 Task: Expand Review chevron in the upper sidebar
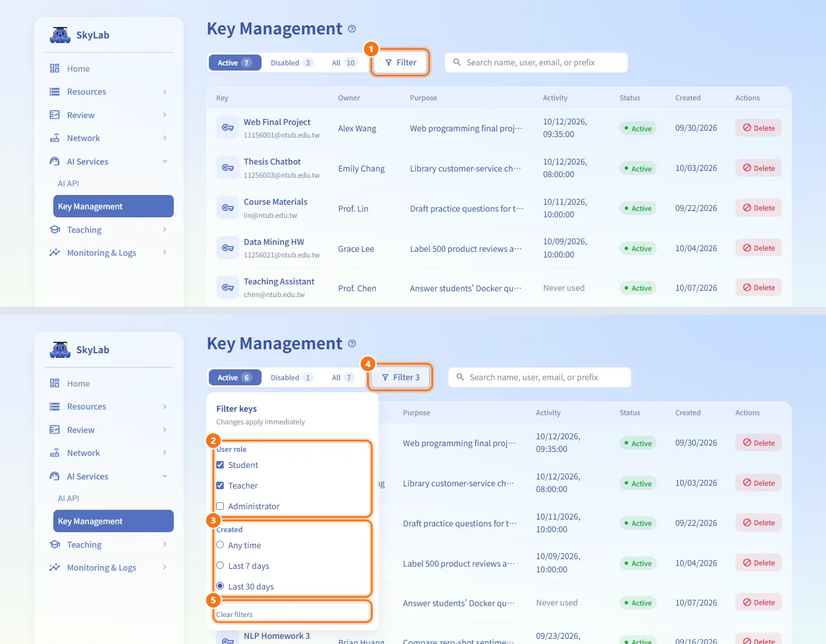pyautogui.click(x=165, y=115)
